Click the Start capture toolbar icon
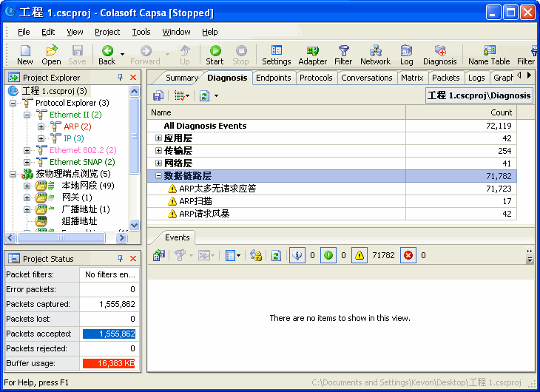This screenshot has height=392, width=540. (x=215, y=55)
